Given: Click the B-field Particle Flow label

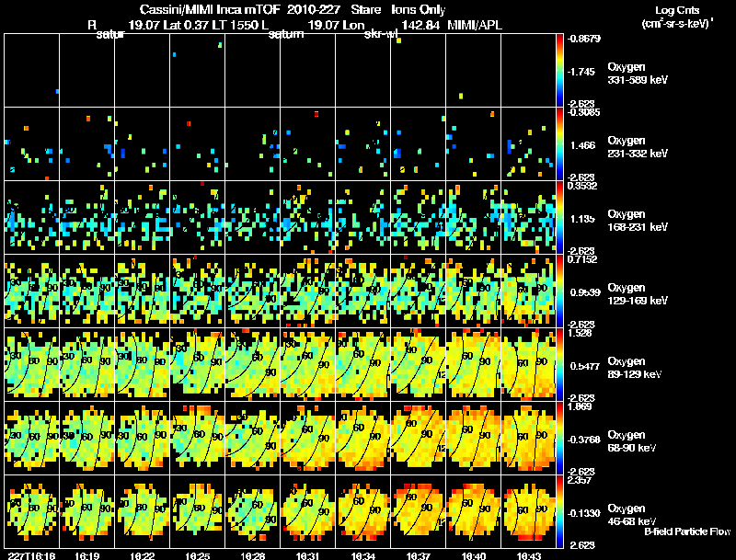Looking at the screenshot, I should click(x=687, y=531).
